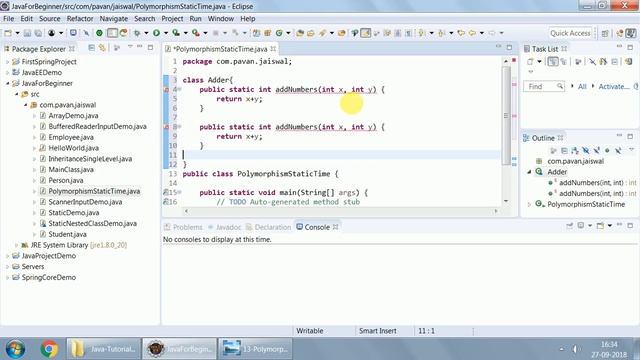Switch to the Javadoc tab
The height and width of the screenshot is (360, 640).
[224, 227]
